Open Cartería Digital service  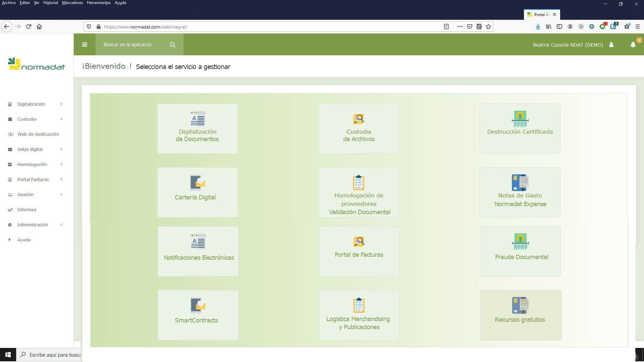pyautogui.click(x=198, y=192)
